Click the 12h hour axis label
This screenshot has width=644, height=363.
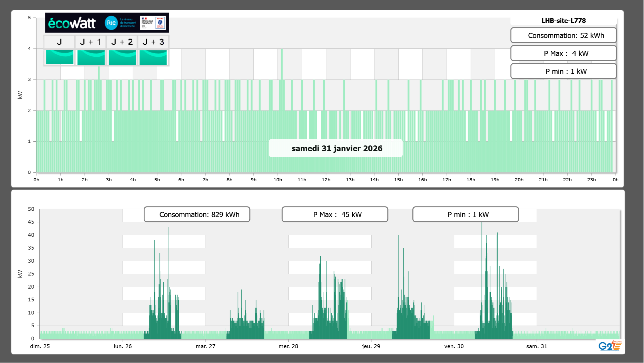coord(326,180)
